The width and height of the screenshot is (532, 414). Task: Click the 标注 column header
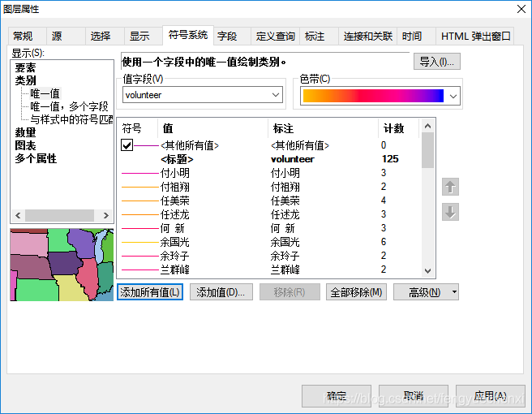pos(283,128)
